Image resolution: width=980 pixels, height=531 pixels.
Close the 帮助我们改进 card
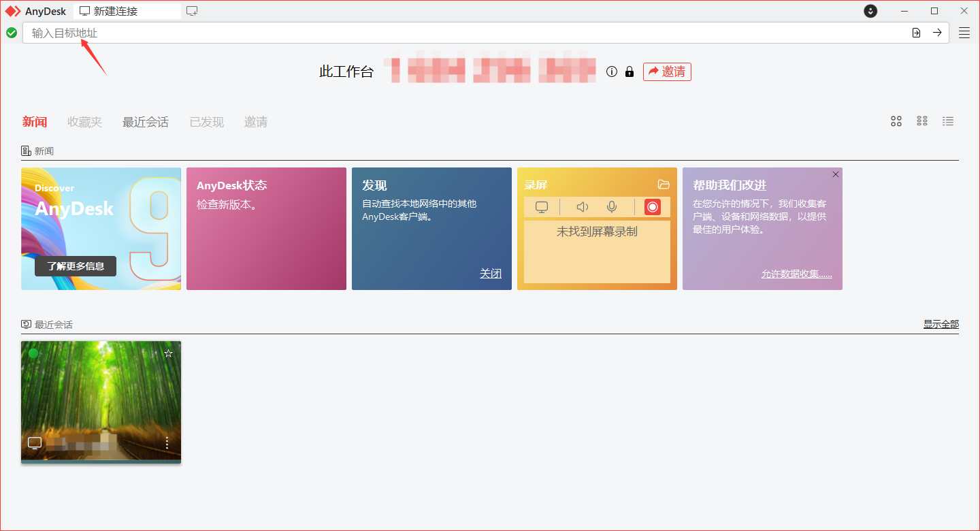(836, 174)
